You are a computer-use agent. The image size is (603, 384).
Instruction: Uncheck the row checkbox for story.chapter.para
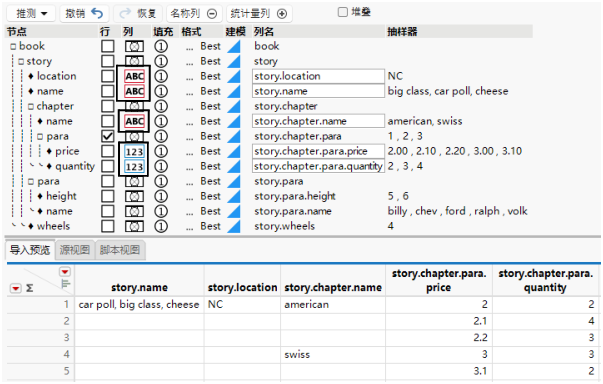coord(108,136)
